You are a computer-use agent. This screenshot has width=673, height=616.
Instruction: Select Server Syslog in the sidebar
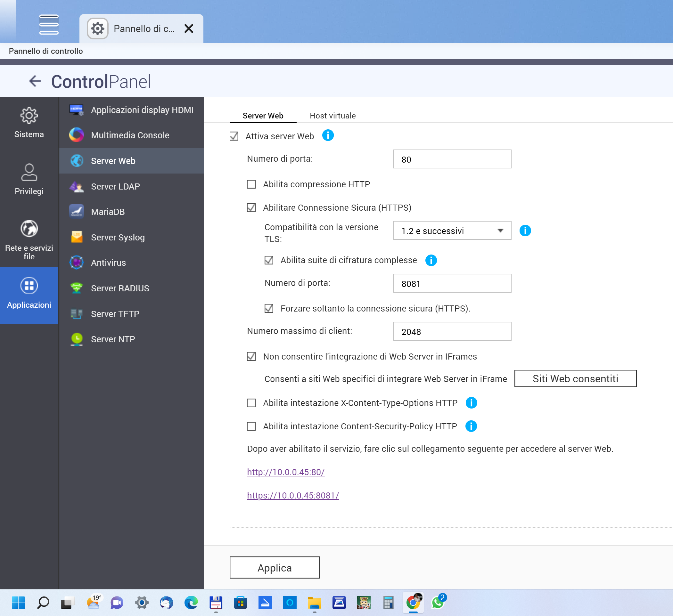coord(118,237)
